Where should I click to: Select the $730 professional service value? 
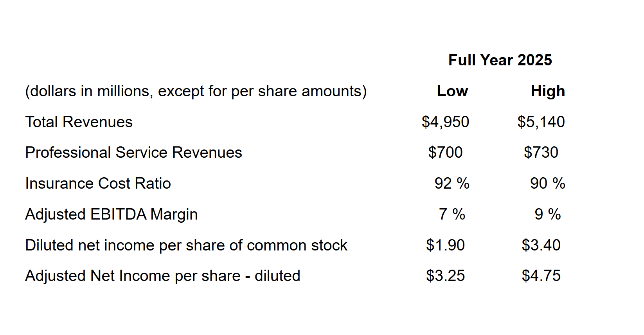(x=541, y=153)
